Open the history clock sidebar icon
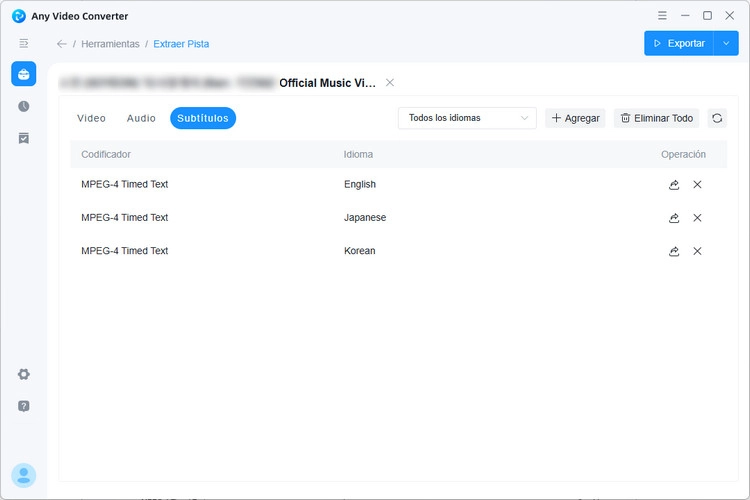This screenshot has width=750, height=500. tap(23, 106)
